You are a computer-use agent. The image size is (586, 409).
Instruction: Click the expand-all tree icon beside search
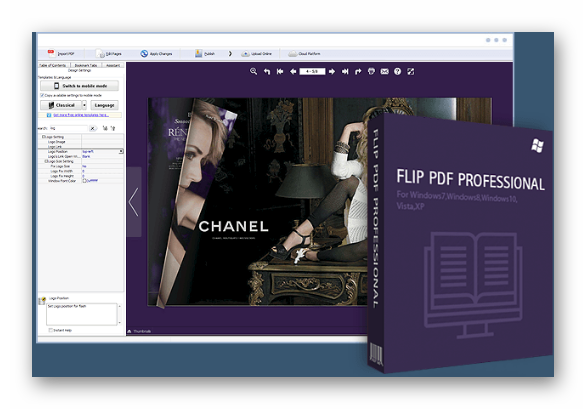pos(105,128)
